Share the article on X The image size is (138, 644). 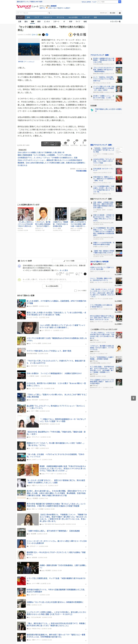(x=43, y=35)
